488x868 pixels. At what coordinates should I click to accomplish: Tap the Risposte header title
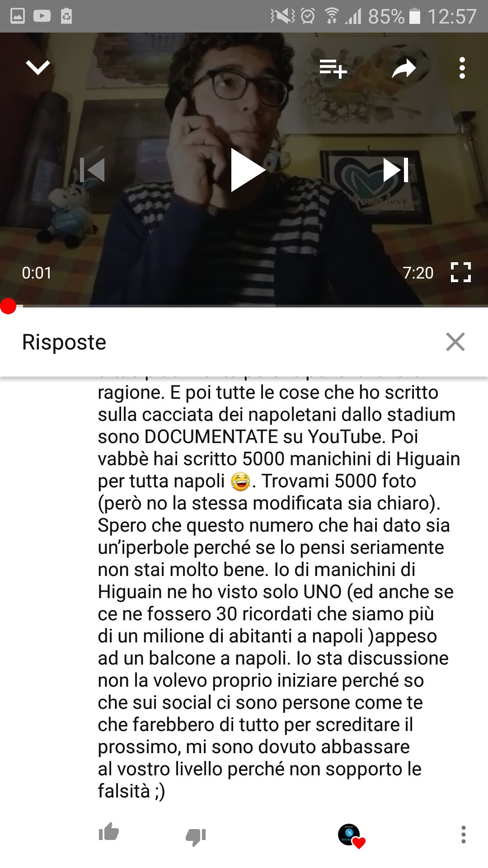tap(64, 342)
